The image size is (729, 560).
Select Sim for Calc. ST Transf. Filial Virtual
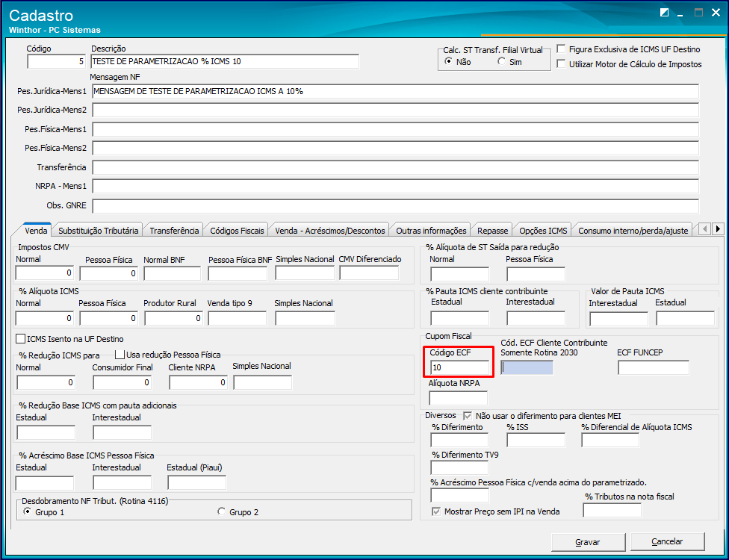[502, 61]
